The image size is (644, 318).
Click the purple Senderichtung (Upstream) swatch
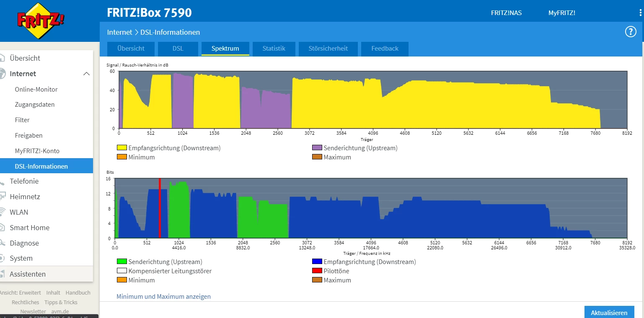point(317,148)
